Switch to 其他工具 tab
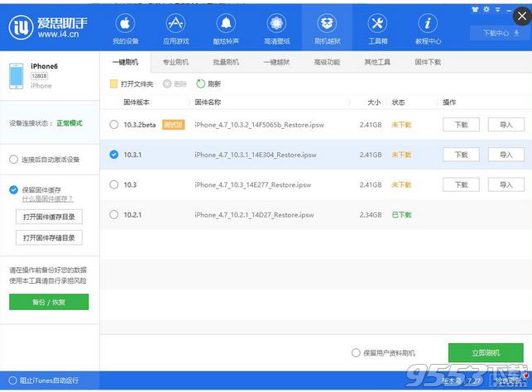 point(377,62)
